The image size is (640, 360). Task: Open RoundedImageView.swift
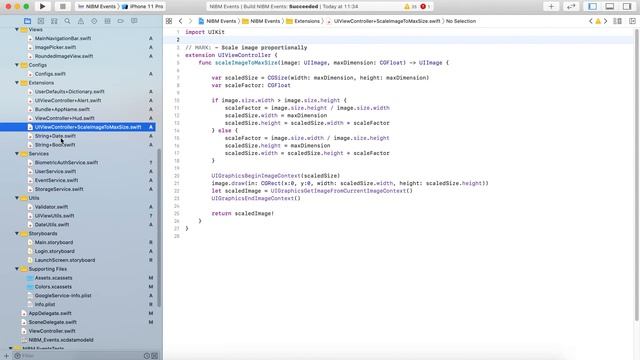(x=64, y=56)
